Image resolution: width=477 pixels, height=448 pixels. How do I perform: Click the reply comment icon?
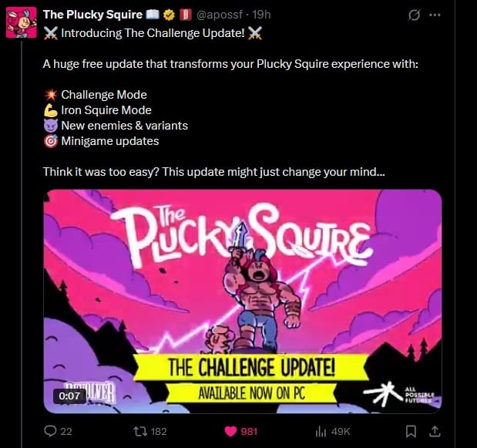(x=50, y=431)
